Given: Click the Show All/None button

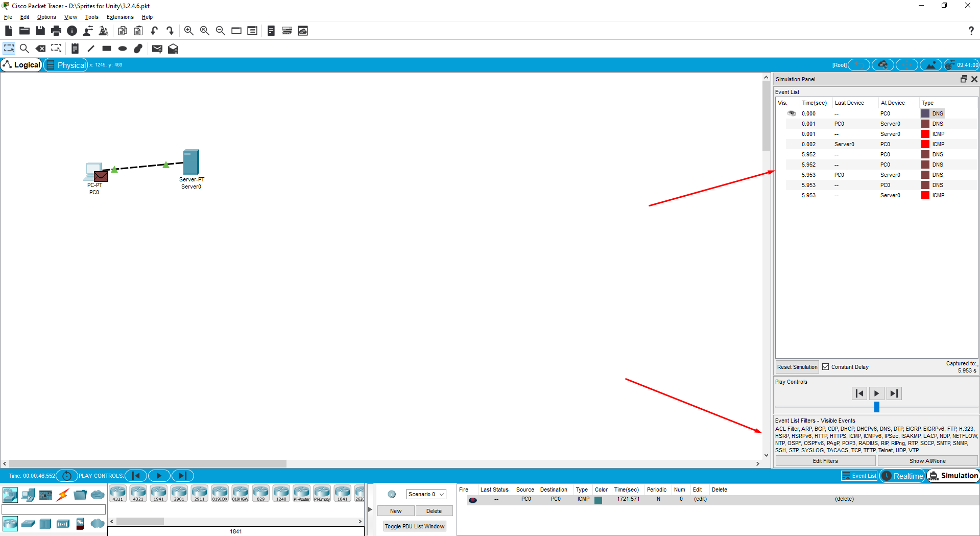Looking at the screenshot, I should 927,461.
